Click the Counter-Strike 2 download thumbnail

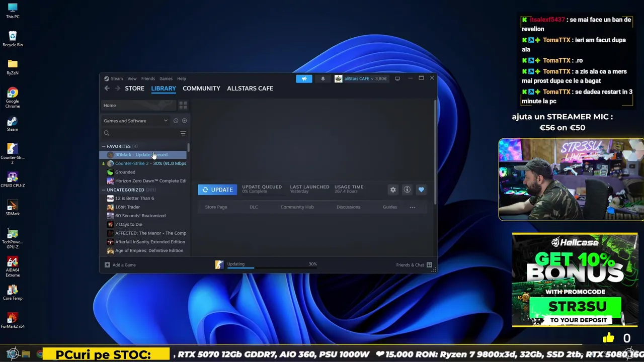(x=219, y=265)
